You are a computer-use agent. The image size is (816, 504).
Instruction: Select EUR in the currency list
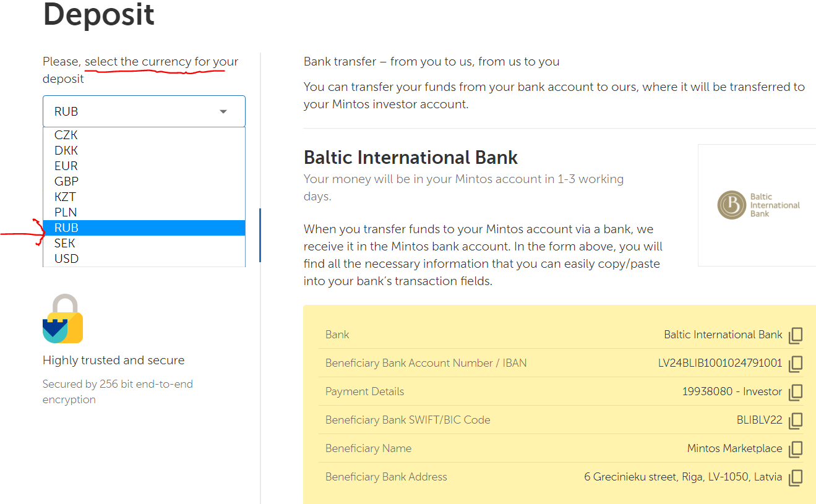[x=66, y=166]
